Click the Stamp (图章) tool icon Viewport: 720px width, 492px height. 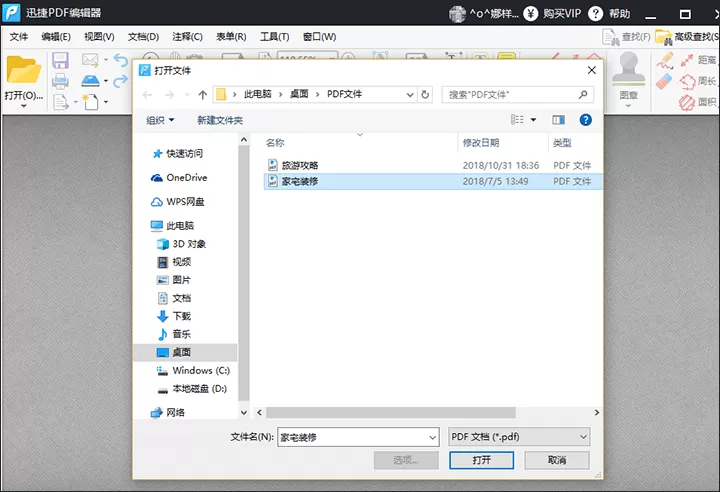click(629, 69)
